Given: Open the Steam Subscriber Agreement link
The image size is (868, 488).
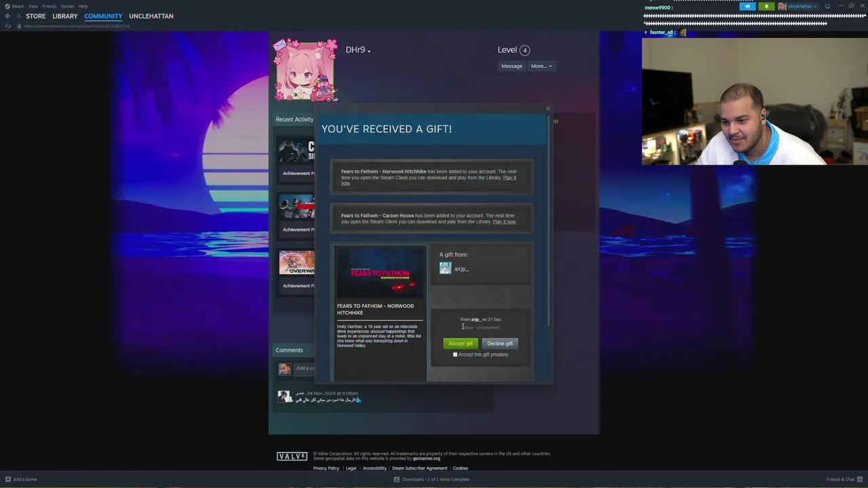Looking at the screenshot, I should coord(420,468).
